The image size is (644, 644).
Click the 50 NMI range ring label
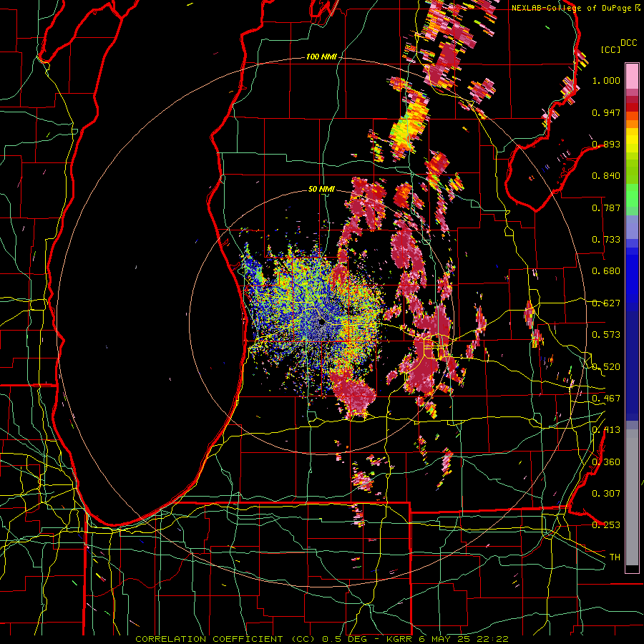(x=321, y=190)
